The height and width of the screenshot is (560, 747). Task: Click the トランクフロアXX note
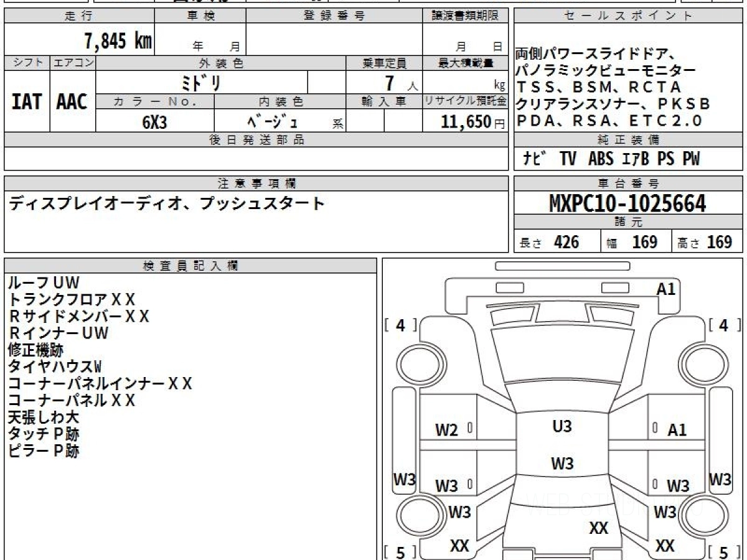click(71, 299)
